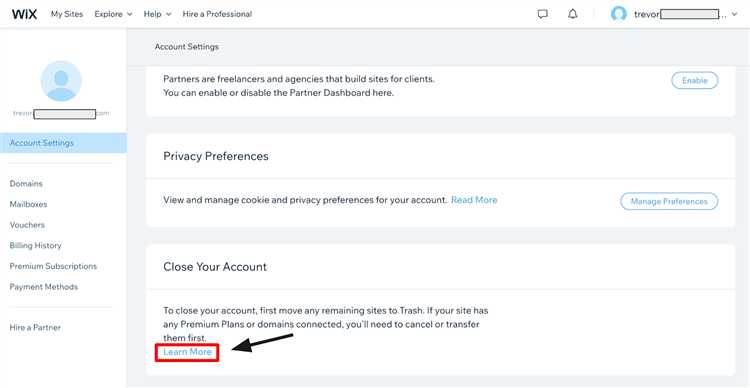This screenshot has width=750, height=388.
Task: Click the sidebar profile picture
Action: pos(61,81)
